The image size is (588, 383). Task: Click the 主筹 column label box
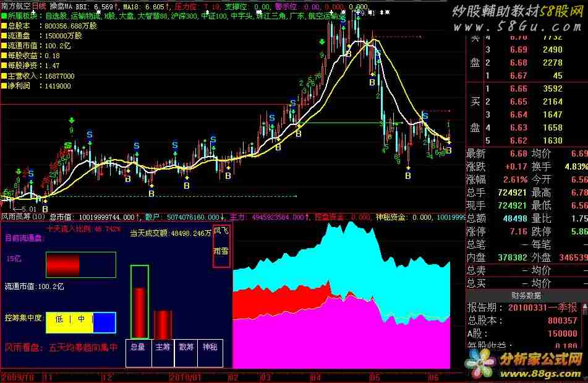click(x=162, y=348)
